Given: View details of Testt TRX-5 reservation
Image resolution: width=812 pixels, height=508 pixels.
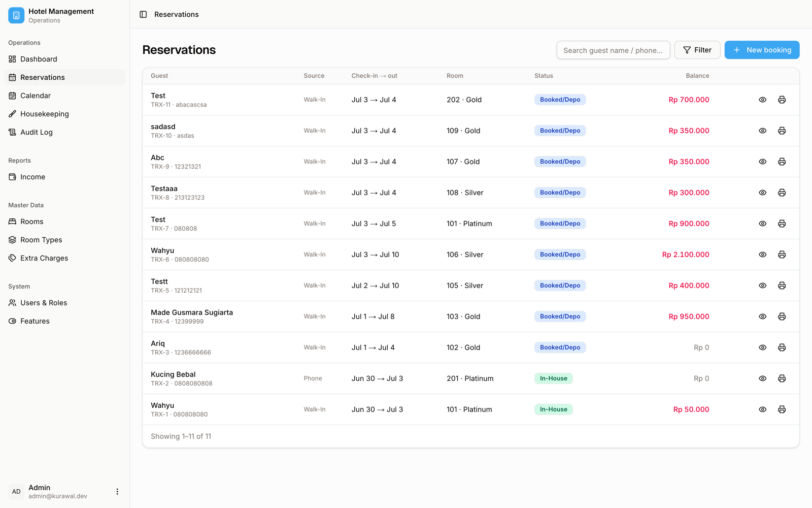Looking at the screenshot, I should 762,285.
